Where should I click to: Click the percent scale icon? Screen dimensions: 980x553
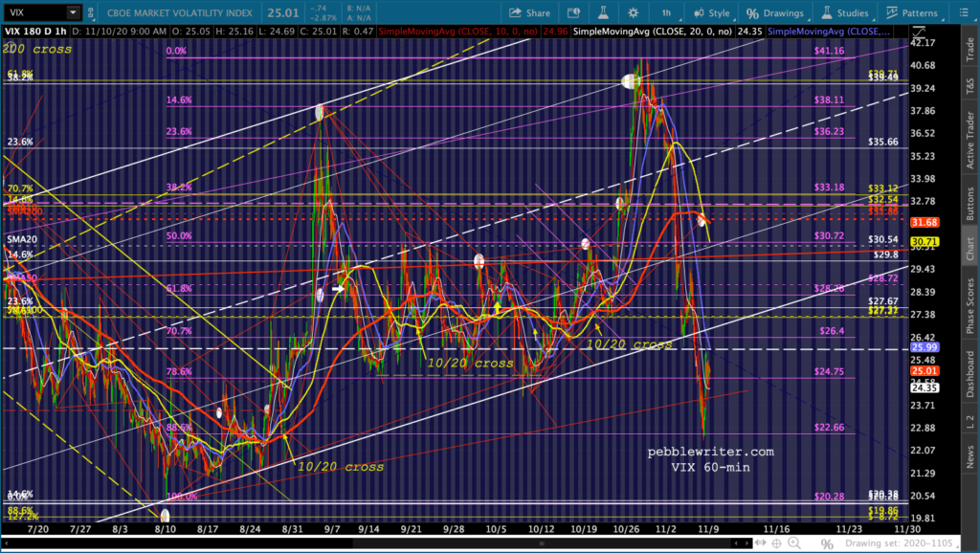coord(827,543)
